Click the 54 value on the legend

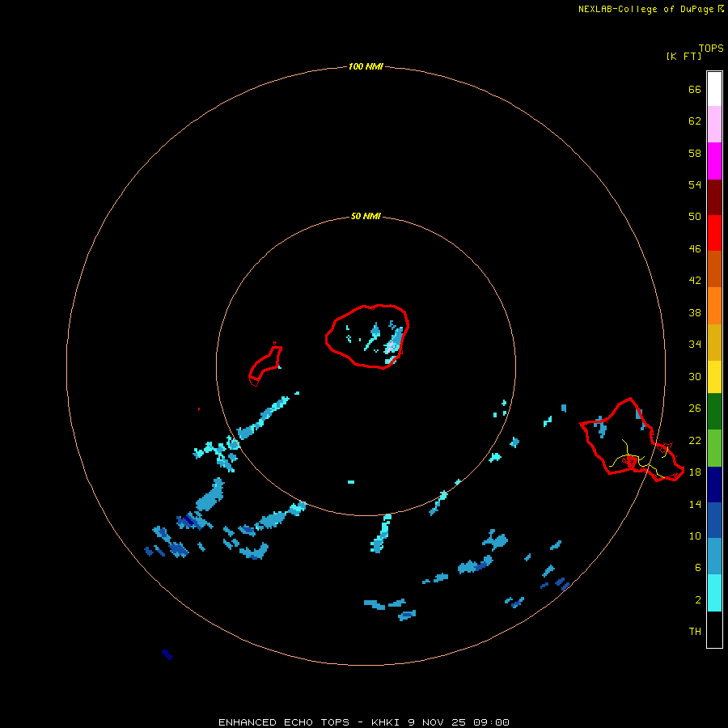coord(695,184)
